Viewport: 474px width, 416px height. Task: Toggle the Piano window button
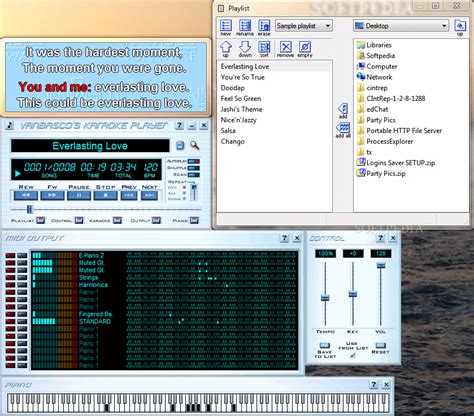coord(194,220)
